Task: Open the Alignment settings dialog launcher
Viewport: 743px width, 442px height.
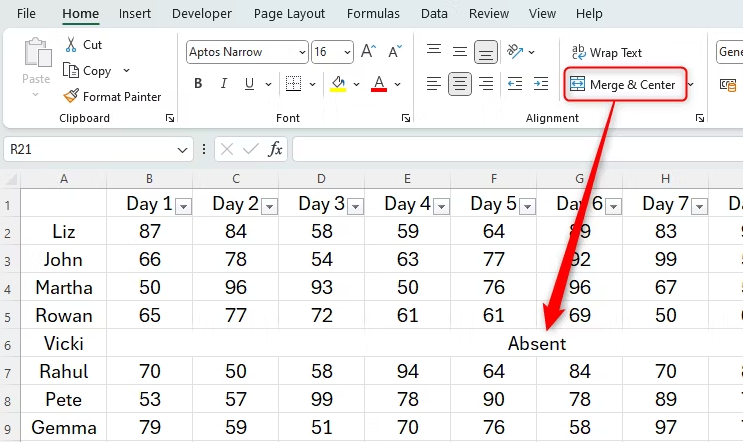Action: (700, 118)
